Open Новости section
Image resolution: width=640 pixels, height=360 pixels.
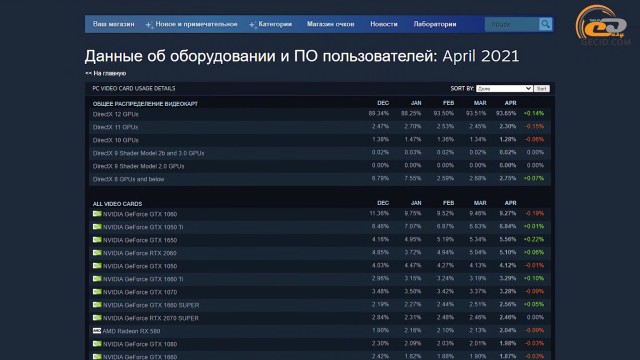(384, 24)
